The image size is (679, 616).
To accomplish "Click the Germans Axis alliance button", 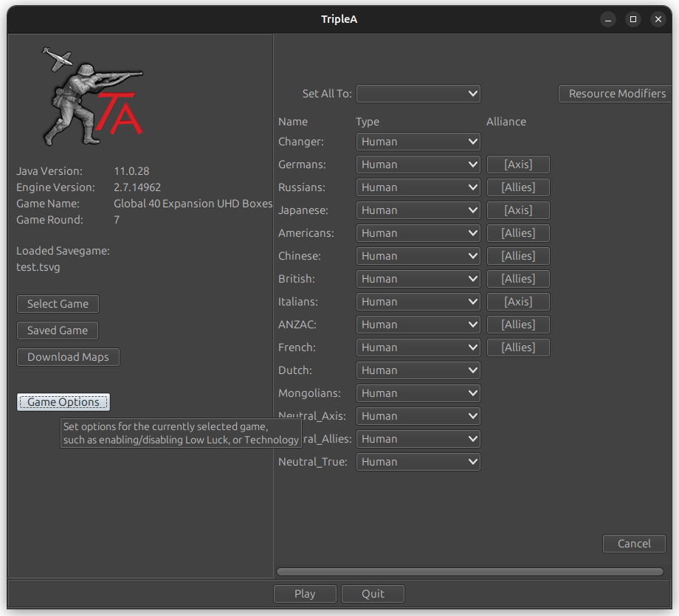I will 517,164.
